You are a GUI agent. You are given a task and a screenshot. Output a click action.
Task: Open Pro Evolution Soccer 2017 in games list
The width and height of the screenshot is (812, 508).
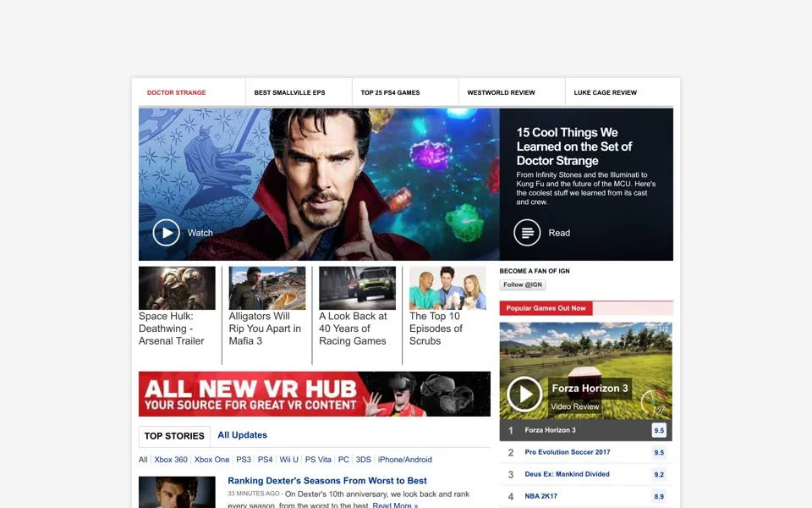point(568,452)
